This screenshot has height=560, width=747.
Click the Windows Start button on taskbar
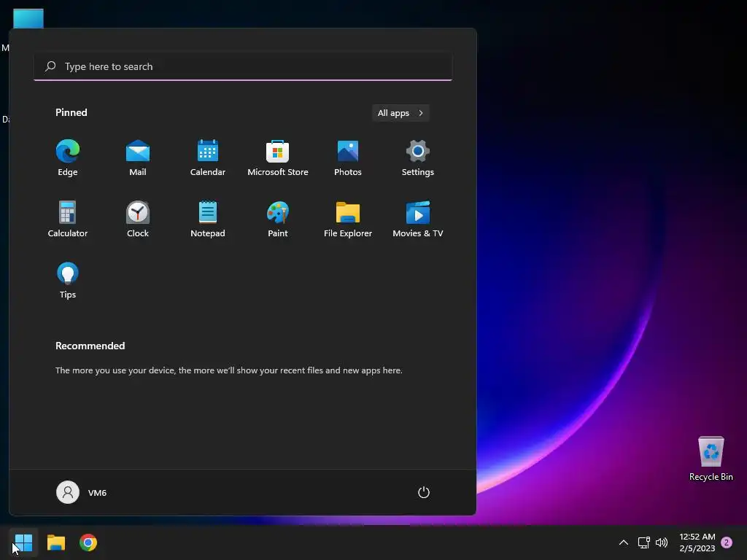pos(23,542)
